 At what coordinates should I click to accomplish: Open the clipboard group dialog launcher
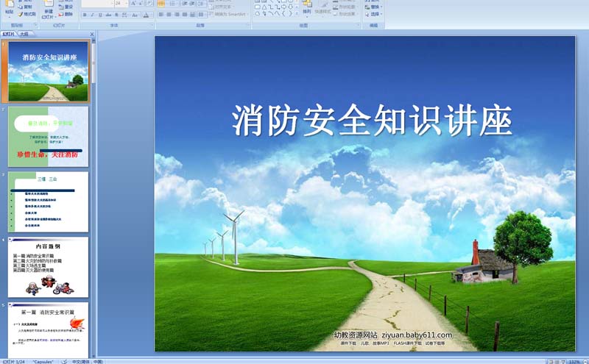tap(35, 26)
